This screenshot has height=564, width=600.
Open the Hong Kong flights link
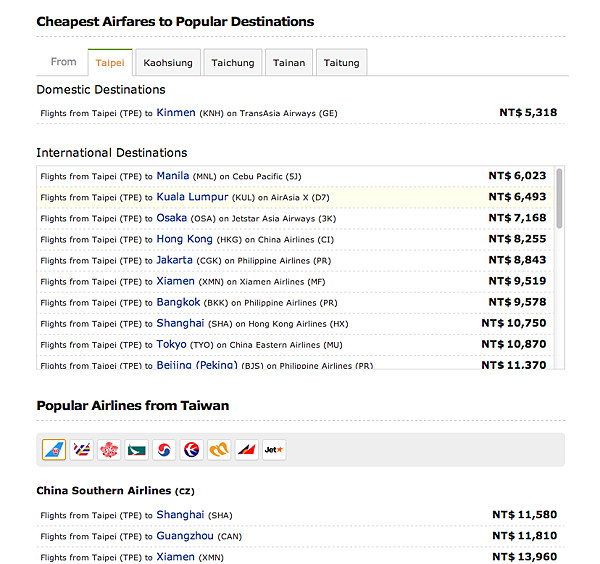(x=184, y=239)
